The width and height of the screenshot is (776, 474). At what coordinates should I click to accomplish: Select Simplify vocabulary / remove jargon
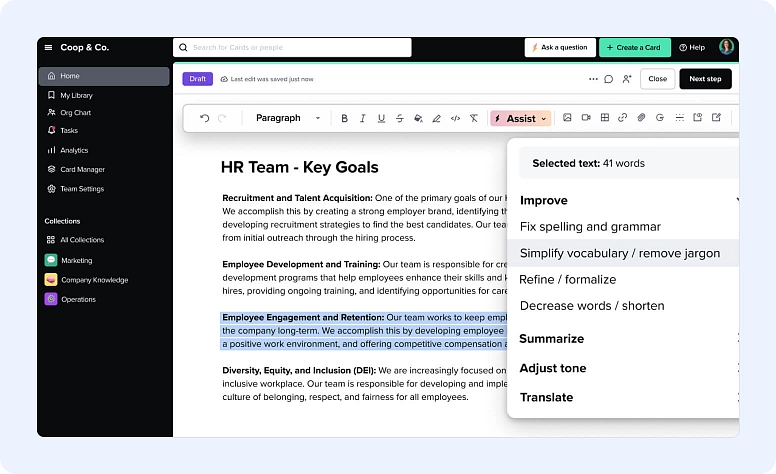point(619,253)
